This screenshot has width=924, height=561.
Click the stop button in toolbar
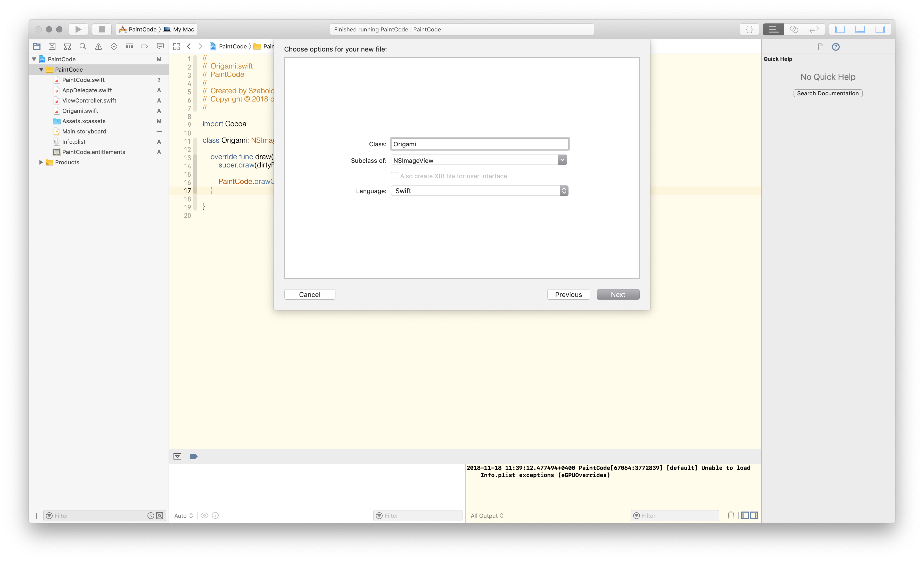click(101, 29)
